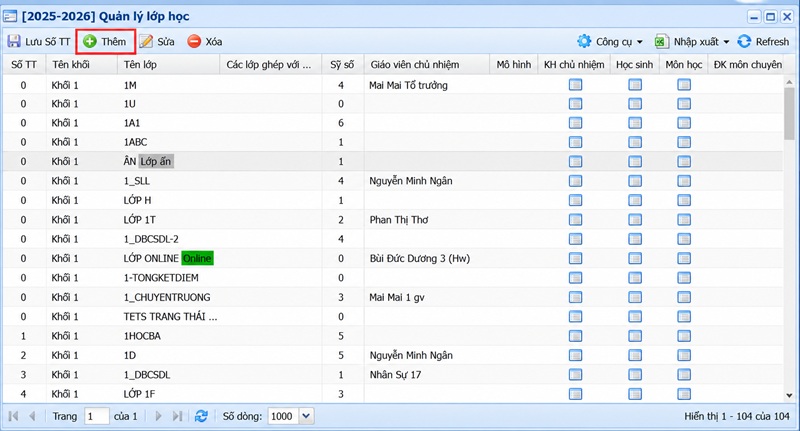This screenshot has height=431, width=800.
Task: Open KH chủ nhiệm icon for class 1M
Action: (575, 85)
